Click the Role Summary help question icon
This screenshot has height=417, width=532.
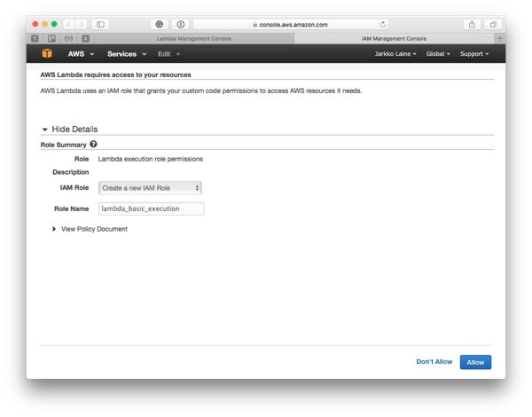tap(93, 144)
